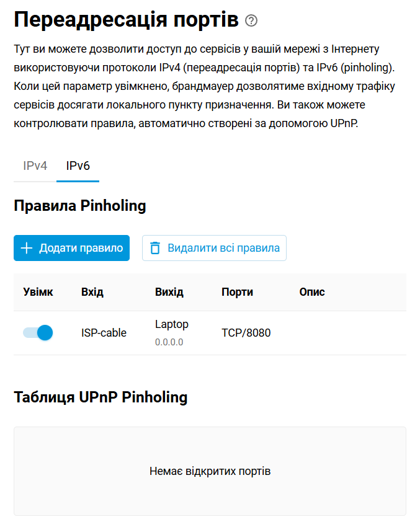Viewport: 420px width, 527px height.
Task: Click the Опис column header
Action: coord(311,292)
